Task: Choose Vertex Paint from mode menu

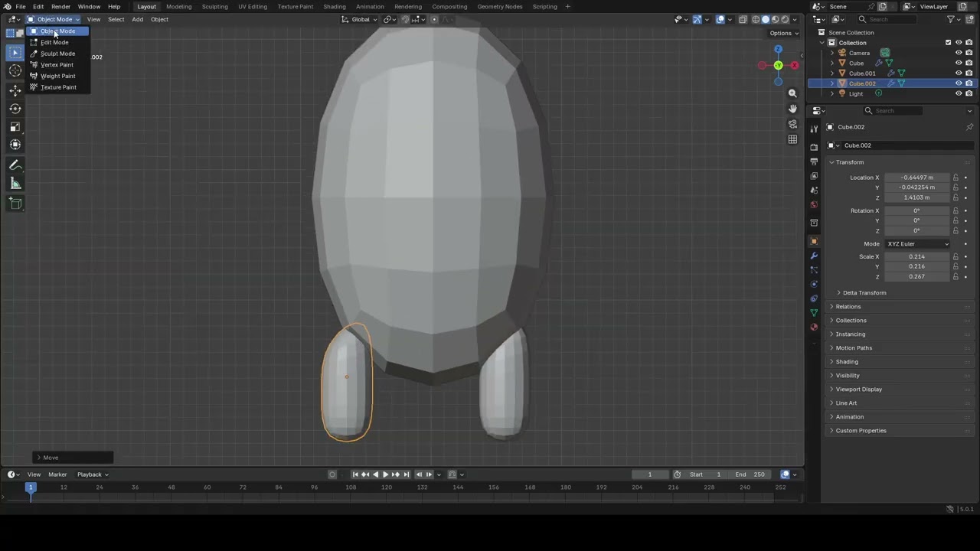Action: 58,65
